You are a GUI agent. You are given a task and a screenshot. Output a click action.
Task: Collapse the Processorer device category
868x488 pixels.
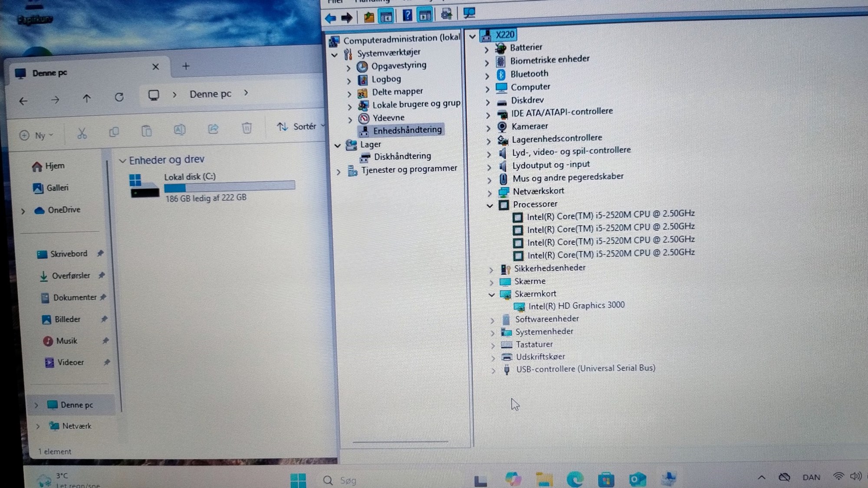click(490, 206)
